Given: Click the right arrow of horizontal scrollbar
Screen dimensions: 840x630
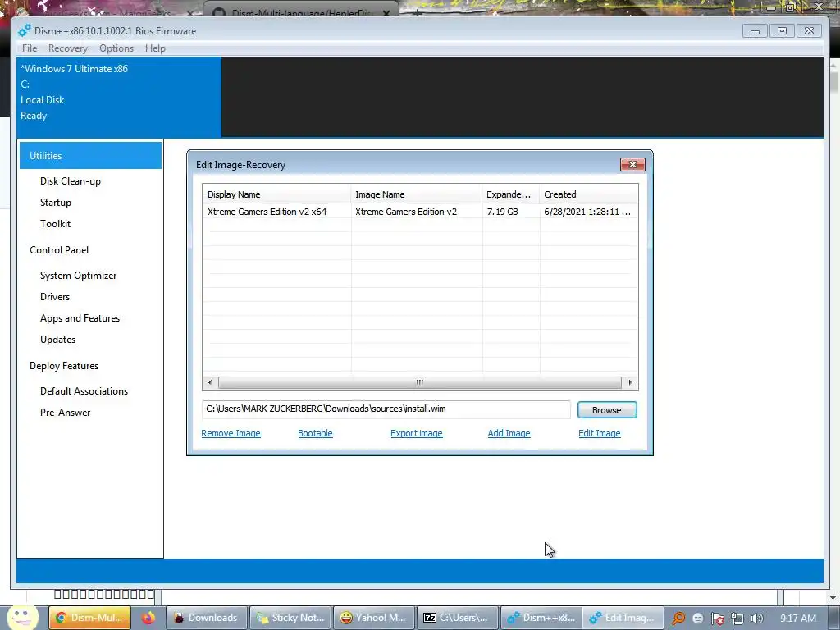Looking at the screenshot, I should (630, 382).
